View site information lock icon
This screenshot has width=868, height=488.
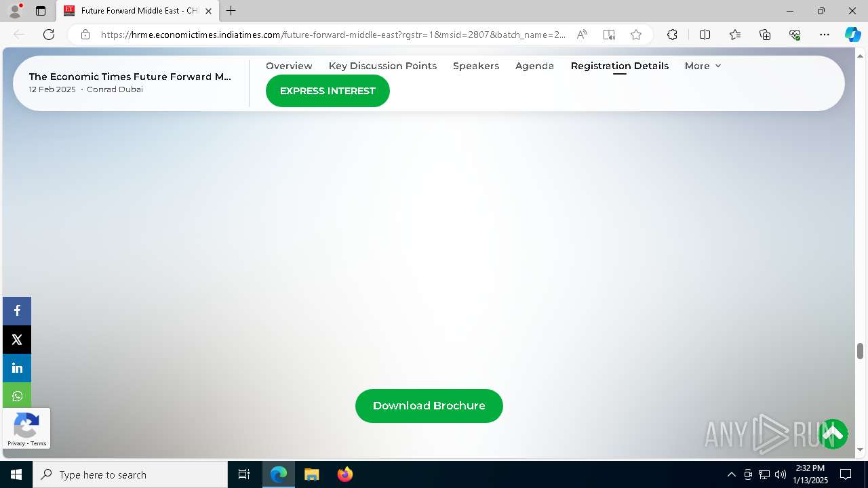[x=85, y=35]
